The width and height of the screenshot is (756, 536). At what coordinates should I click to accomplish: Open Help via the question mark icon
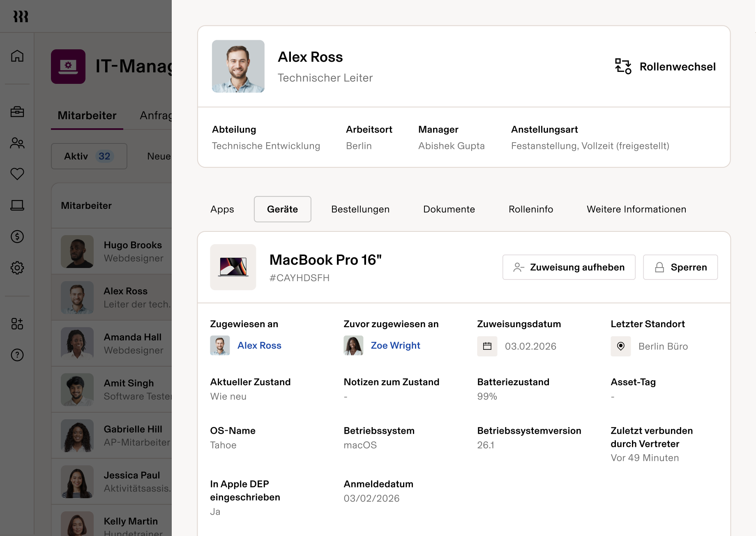tap(17, 355)
